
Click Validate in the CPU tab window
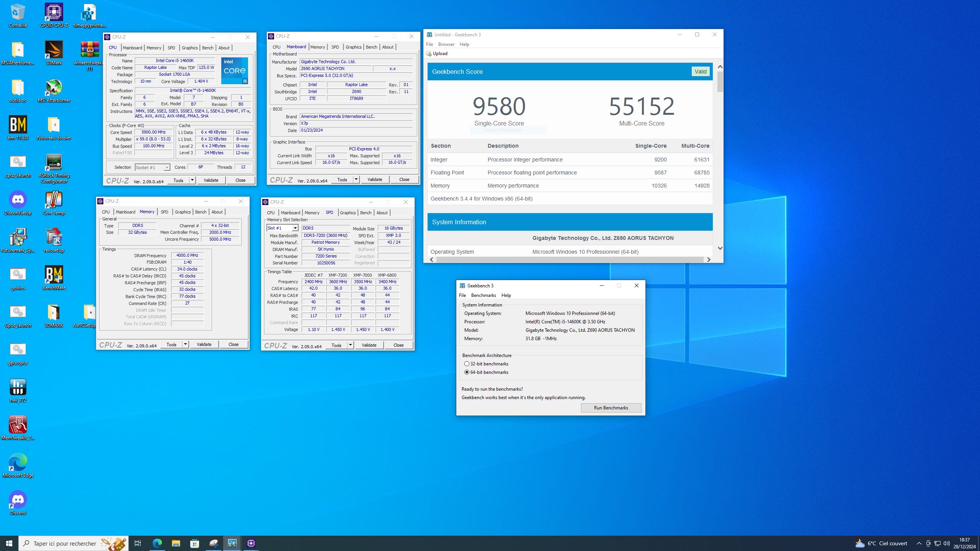211,180
